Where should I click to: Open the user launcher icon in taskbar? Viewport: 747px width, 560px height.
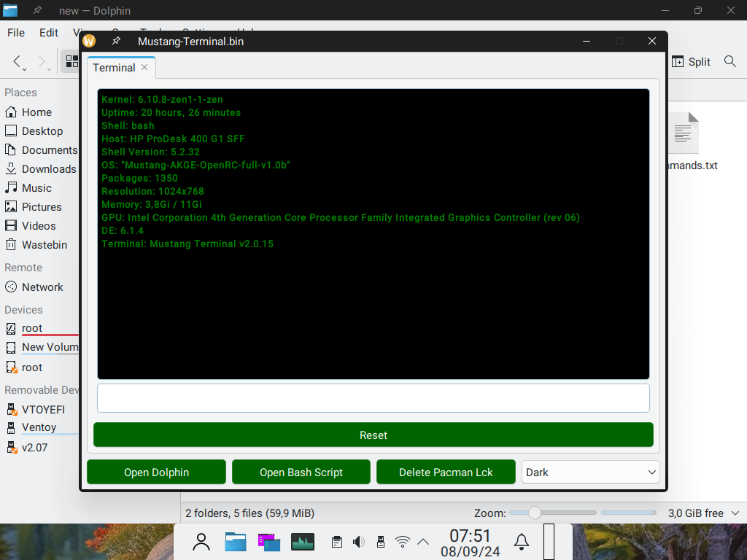201,542
